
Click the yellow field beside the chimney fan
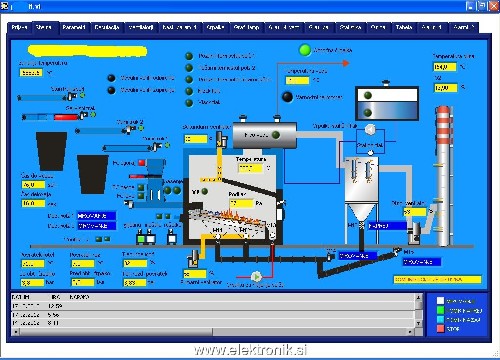pyautogui.click(x=415, y=212)
